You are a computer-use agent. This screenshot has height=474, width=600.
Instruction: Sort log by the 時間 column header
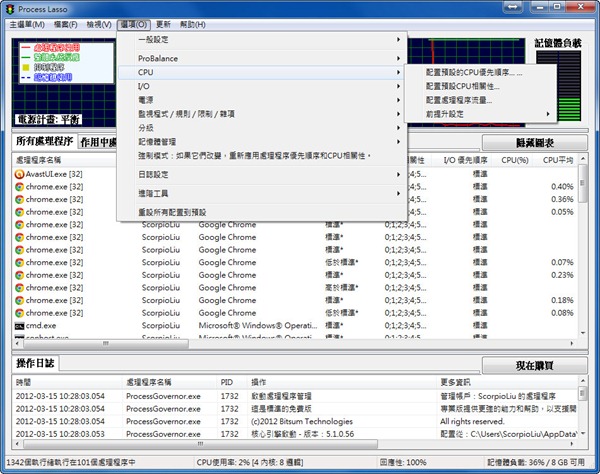67,383
